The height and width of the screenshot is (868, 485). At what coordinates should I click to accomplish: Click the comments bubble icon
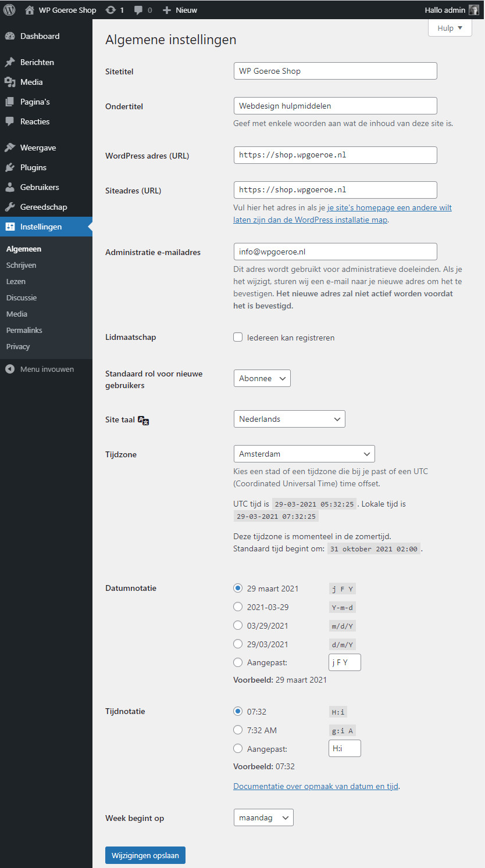tap(138, 10)
